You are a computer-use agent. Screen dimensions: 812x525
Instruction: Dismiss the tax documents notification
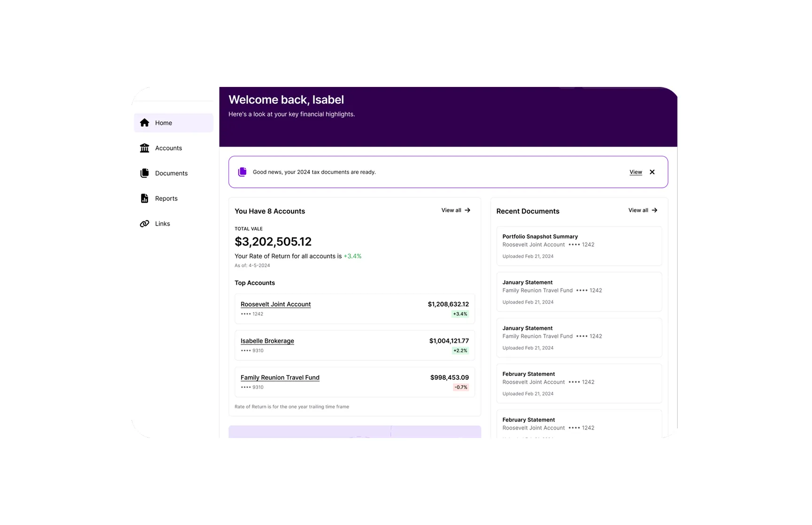[x=652, y=172]
